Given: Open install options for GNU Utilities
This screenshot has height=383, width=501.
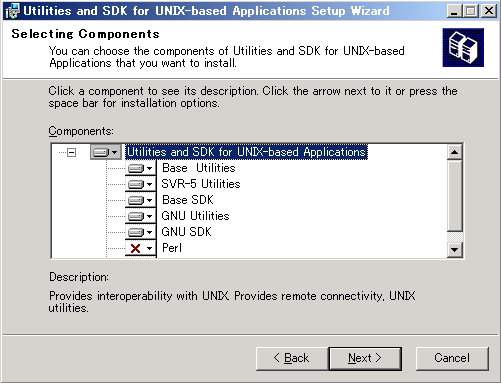Looking at the screenshot, I should [141, 216].
